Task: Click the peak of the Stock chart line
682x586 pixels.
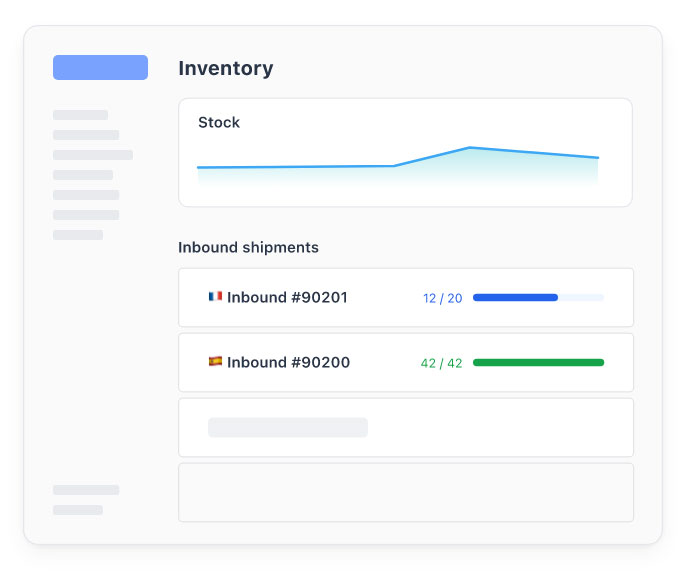Action: (469, 148)
